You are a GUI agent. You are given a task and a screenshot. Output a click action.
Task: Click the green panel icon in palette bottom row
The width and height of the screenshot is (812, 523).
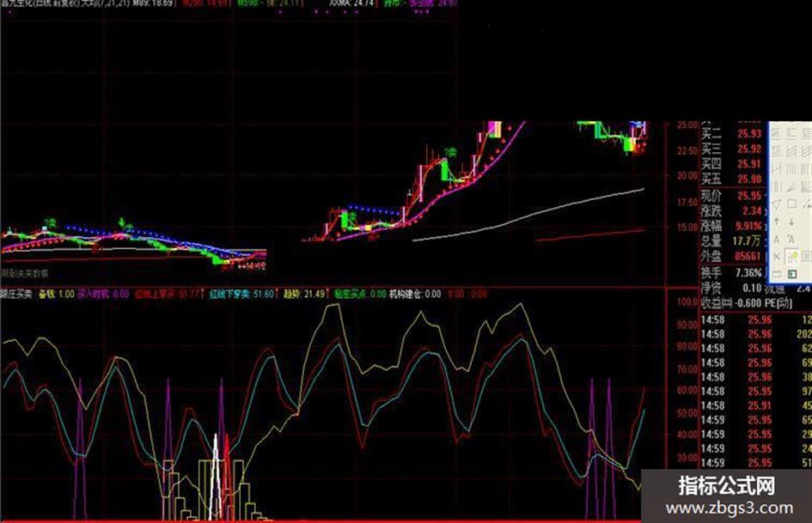point(791,274)
